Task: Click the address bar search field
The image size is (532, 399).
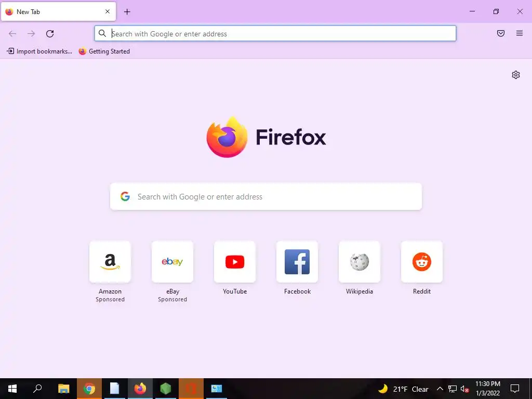Action: click(275, 34)
